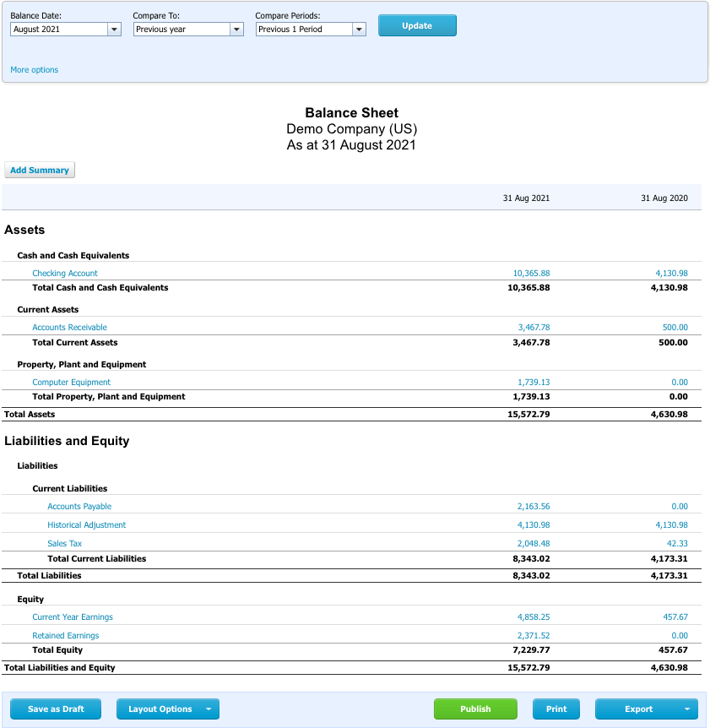Click the Update button
710x728 pixels.
click(x=417, y=25)
